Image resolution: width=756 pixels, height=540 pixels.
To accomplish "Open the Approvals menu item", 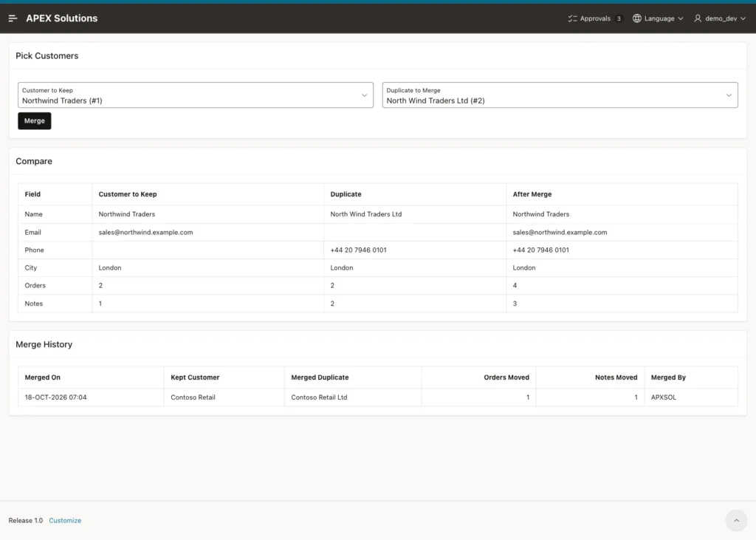I will pos(595,18).
